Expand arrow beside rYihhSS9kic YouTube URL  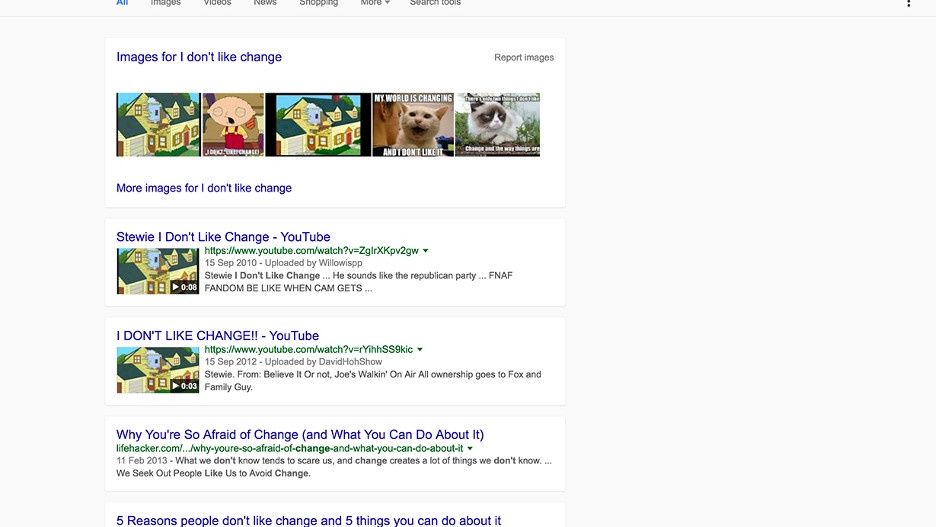(x=420, y=350)
